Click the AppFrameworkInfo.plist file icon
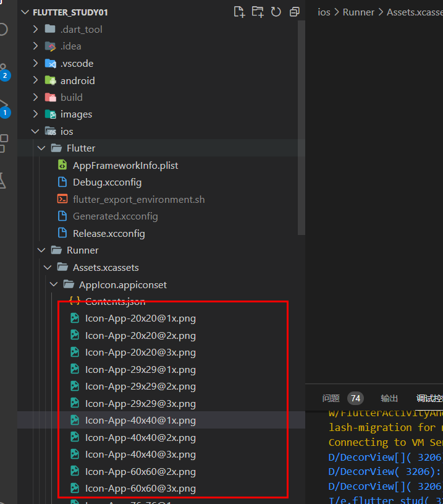 [x=62, y=165]
